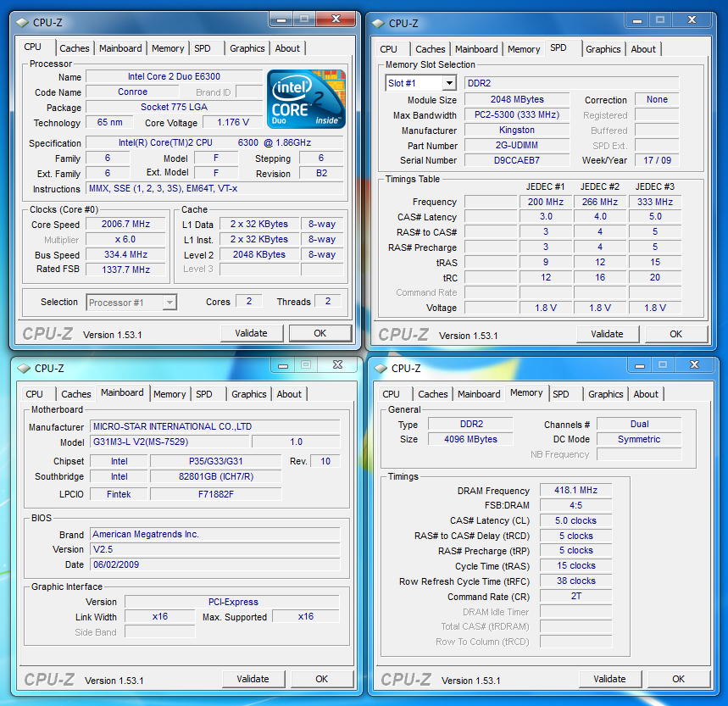Click the CPU-Z title bar icon of the Mainboard window
This screenshot has height=706, width=728.
click(24, 368)
